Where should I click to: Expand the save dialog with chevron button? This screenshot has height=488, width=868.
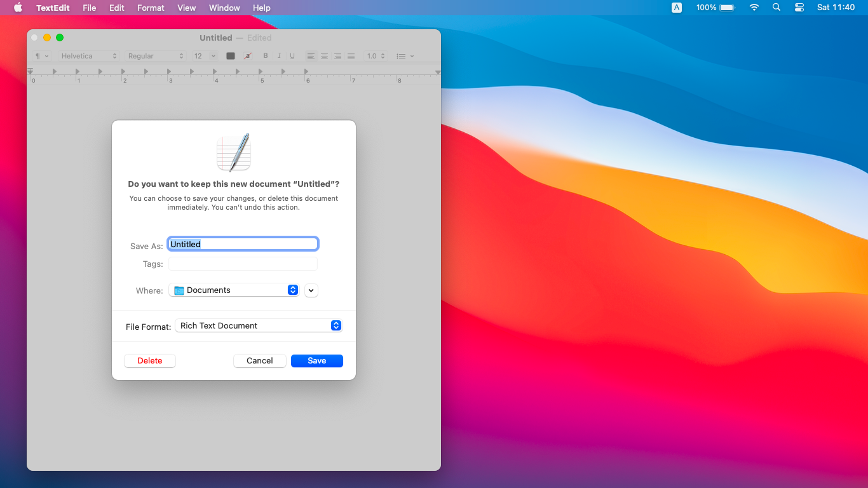tap(311, 290)
